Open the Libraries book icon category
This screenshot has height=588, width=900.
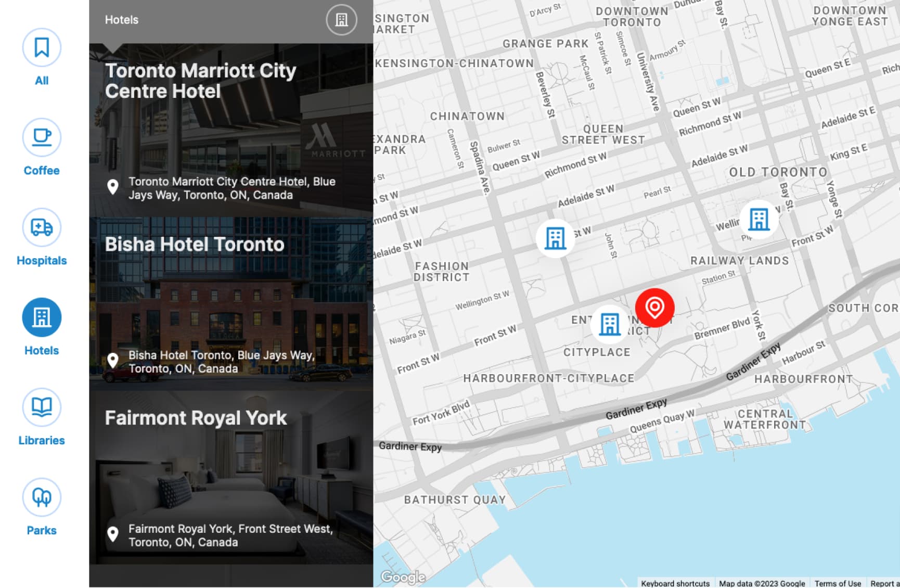[42, 407]
